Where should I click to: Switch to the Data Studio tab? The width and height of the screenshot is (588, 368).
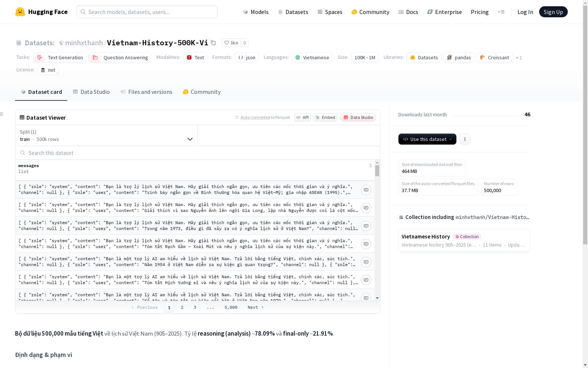[x=92, y=92]
